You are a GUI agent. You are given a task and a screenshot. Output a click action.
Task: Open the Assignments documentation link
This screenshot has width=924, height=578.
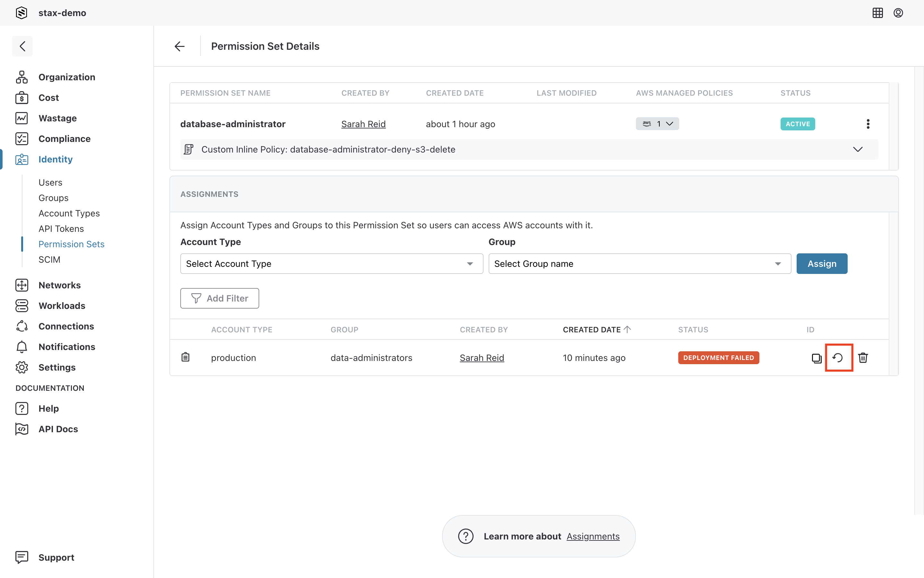pyautogui.click(x=593, y=536)
